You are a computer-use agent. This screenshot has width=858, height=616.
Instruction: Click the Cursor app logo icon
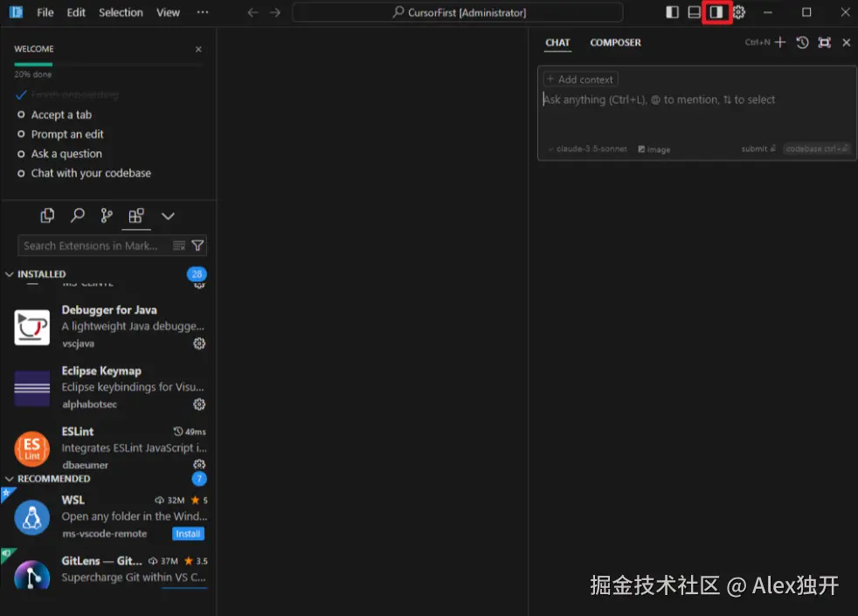tap(17, 12)
